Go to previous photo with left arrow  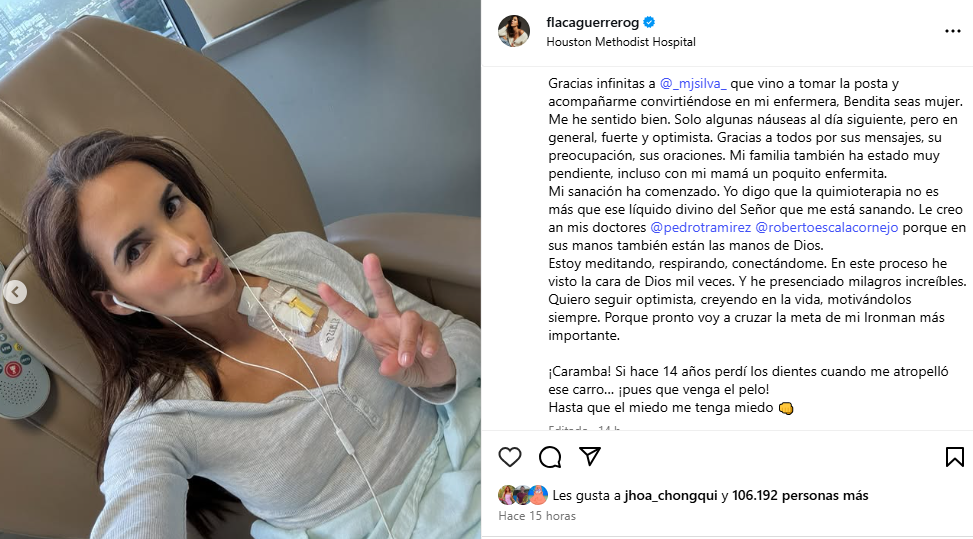[x=16, y=292]
